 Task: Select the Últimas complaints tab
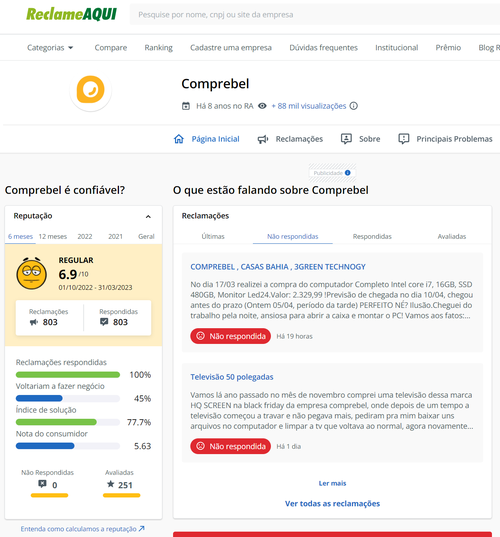pyautogui.click(x=213, y=236)
